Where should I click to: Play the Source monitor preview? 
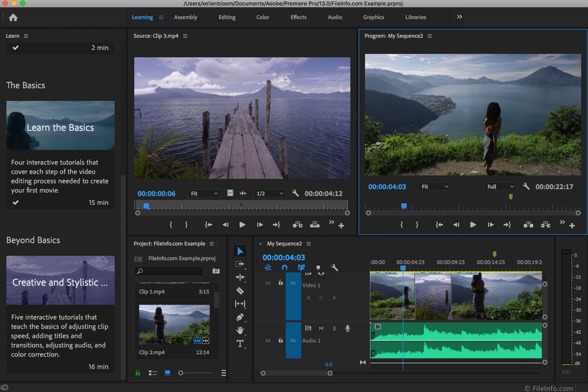click(242, 224)
